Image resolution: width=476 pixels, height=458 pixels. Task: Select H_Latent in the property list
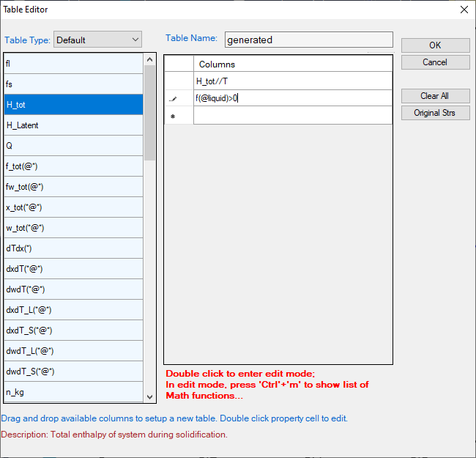click(x=73, y=125)
